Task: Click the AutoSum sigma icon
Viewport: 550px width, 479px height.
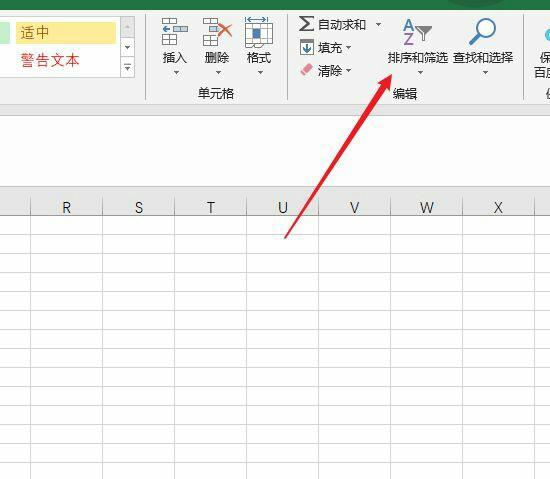Action: coord(306,23)
